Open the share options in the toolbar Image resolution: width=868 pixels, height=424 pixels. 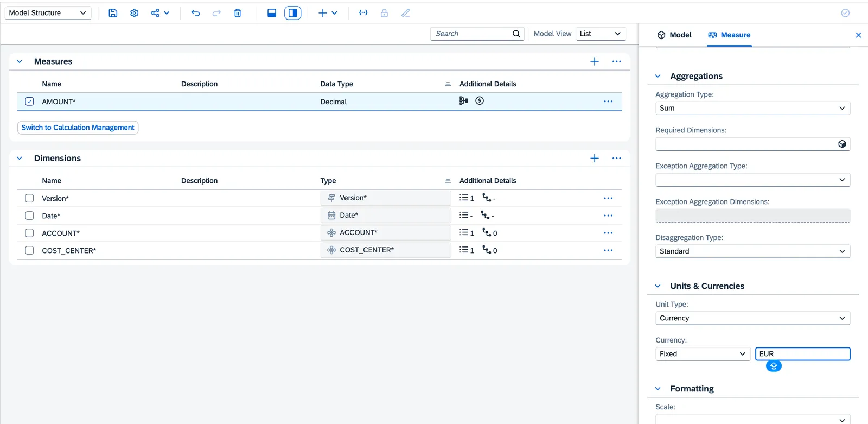point(160,13)
